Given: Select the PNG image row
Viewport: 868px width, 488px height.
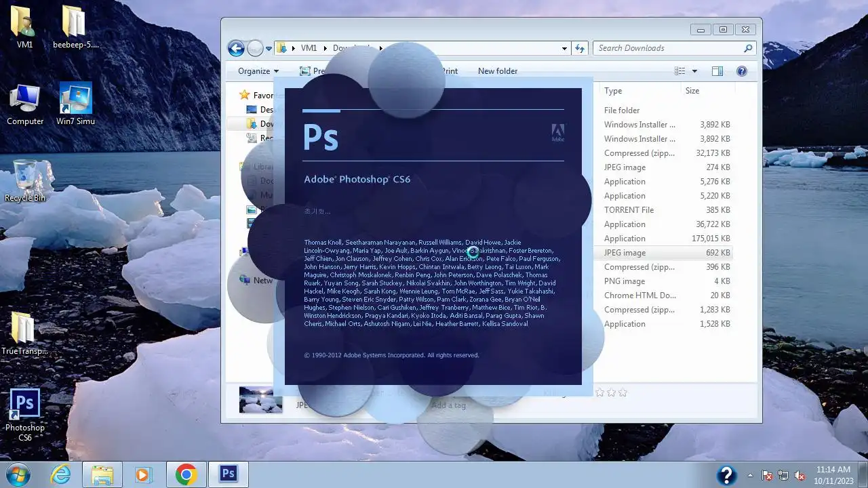Looking at the screenshot, I should point(667,281).
